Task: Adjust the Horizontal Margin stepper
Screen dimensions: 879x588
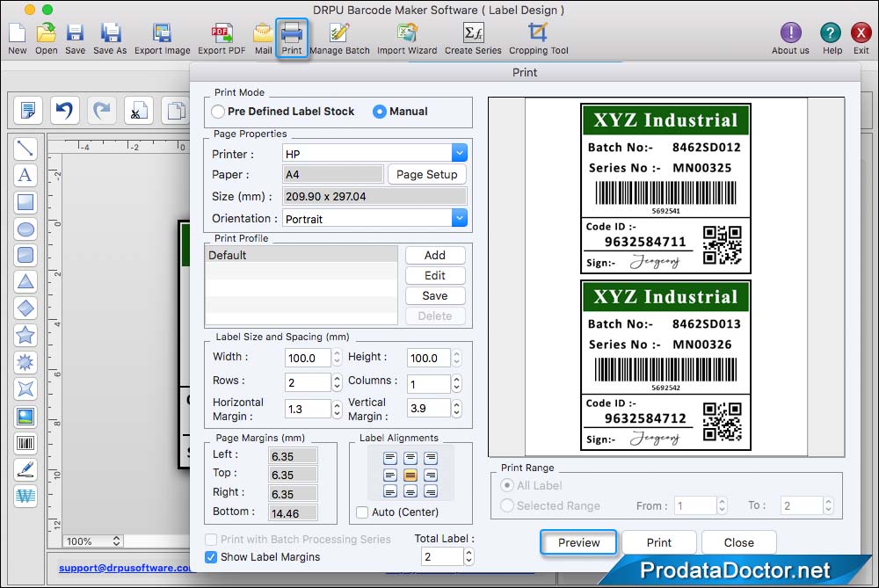Action: point(337,409)
